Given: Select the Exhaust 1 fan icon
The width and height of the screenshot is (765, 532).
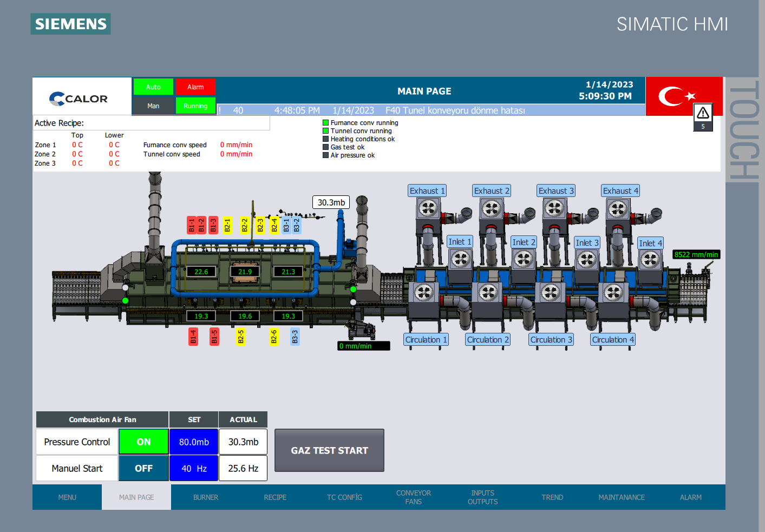Looking at the screenshot, I should (x=428, y=208).
